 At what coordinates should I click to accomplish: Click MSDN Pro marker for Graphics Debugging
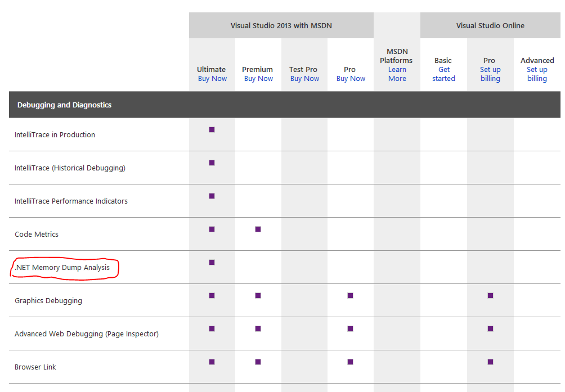(x=350, y=295)
